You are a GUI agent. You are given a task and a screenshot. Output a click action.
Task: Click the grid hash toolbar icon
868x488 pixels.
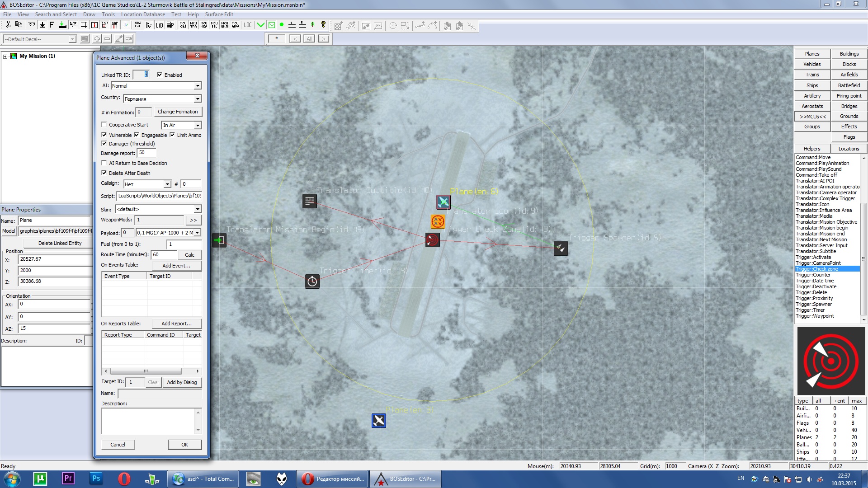pos(84,25)
